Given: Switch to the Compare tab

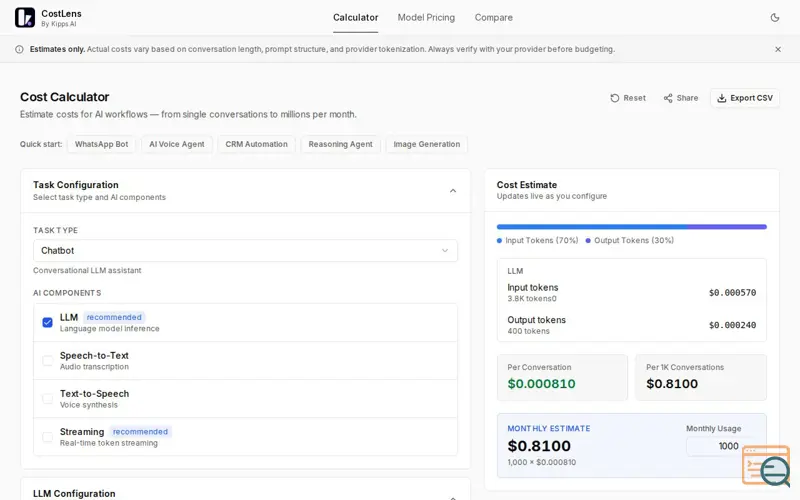Looking at the screenshot, I should pyautogui.click(x=493, y=17).
